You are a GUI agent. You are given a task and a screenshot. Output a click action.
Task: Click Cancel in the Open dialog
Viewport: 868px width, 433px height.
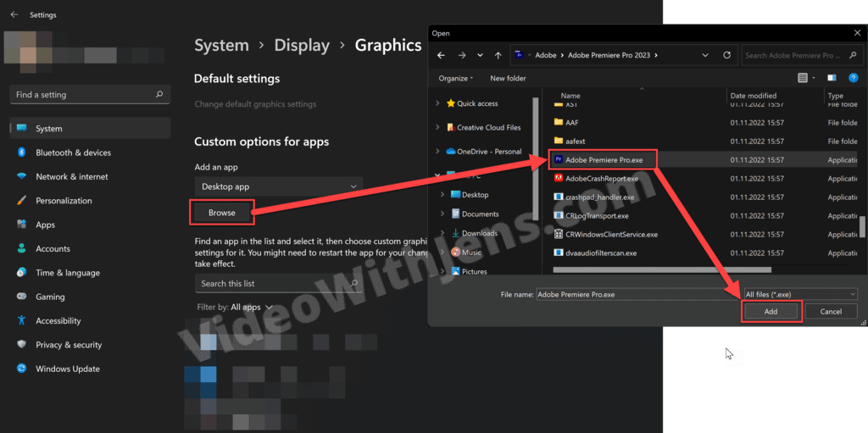(831, 312)
